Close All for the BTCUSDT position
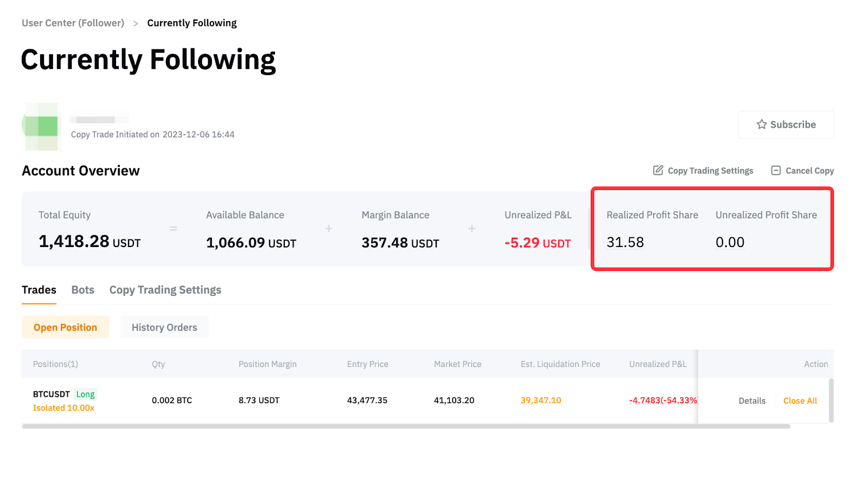Image resolution: width=868 pixels, height=480 pixels. pyautogui.click(x=800, y=401)
